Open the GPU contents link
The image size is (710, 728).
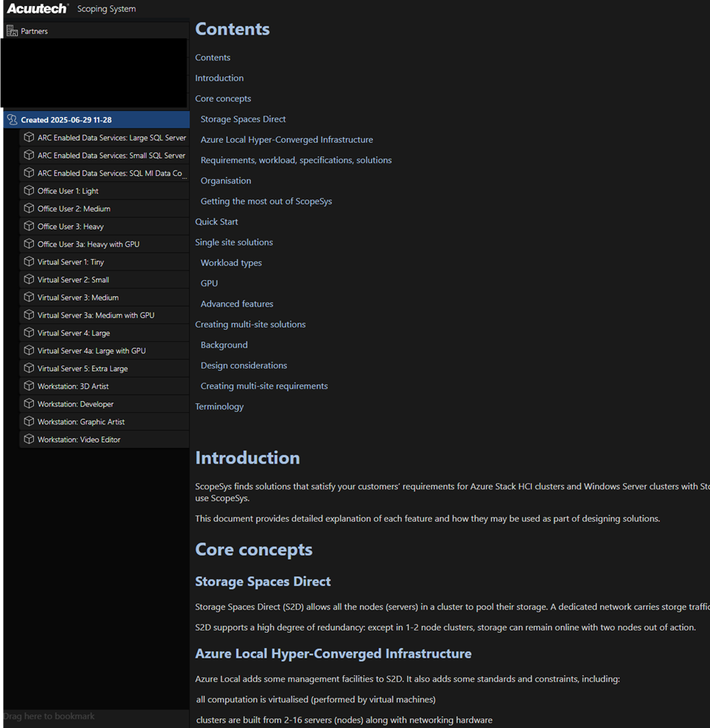209,283
